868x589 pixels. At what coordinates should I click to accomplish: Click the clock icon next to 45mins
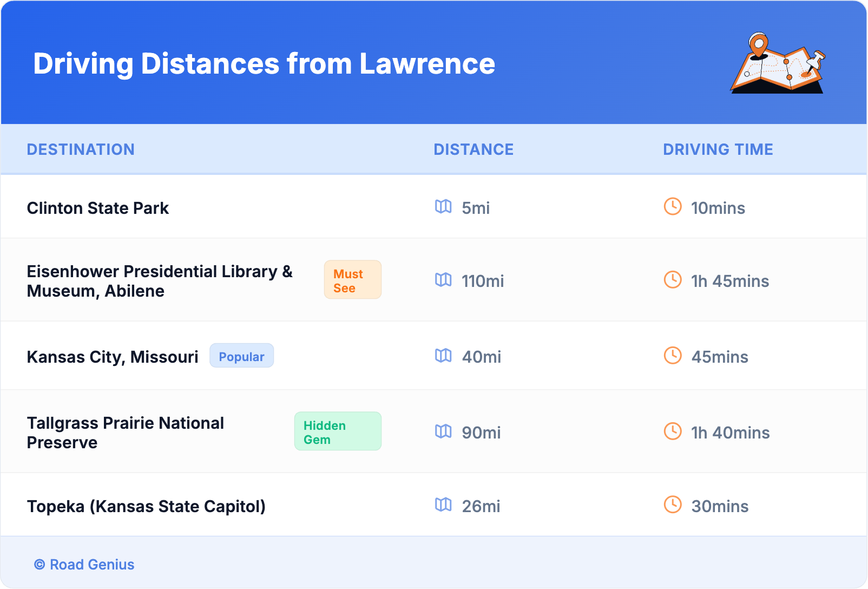point(673,356)
